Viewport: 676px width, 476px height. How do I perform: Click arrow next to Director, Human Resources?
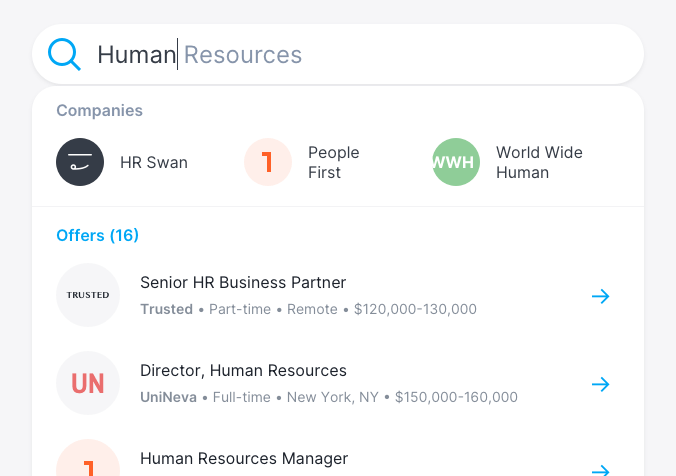point(600,384)
